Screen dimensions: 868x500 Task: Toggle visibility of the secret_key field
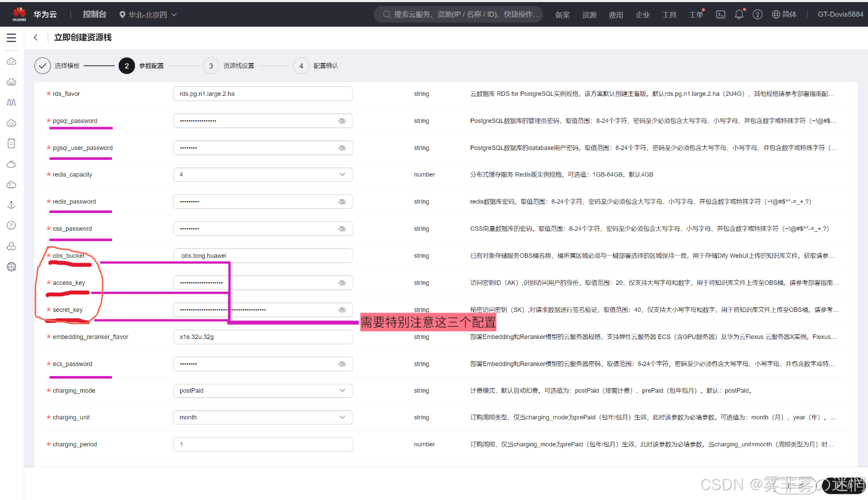342,310
